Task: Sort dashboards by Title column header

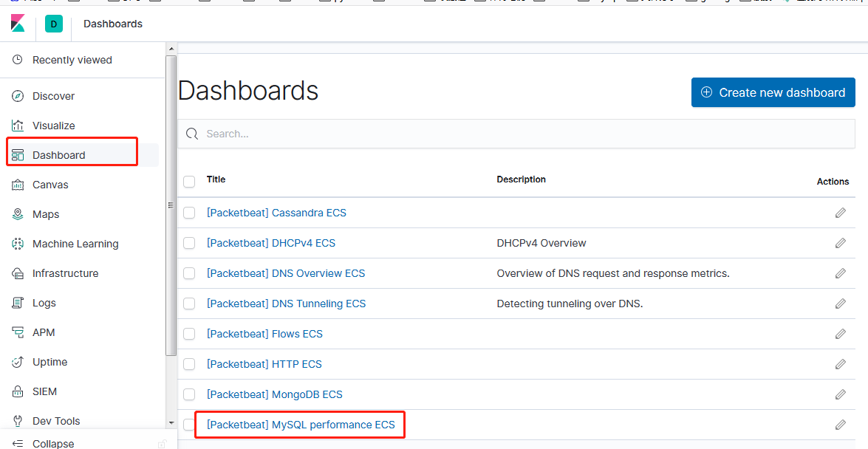Action: (216, 179)
